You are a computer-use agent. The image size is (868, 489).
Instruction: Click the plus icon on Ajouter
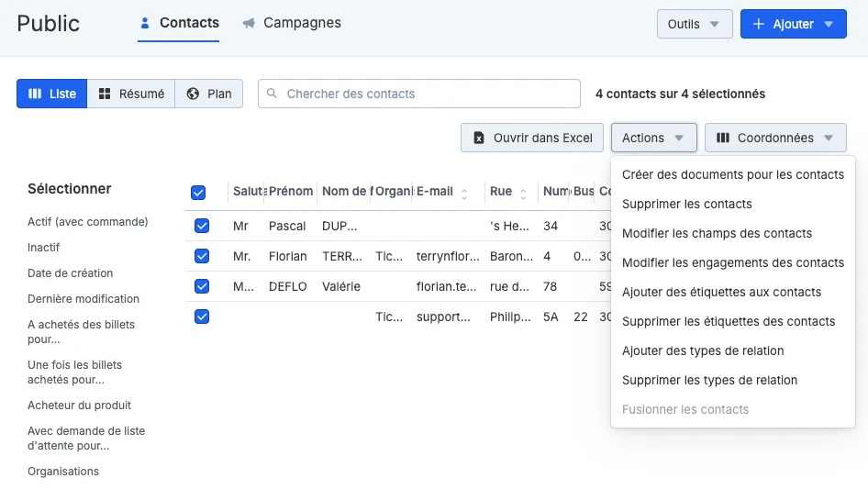click(759, 24)
